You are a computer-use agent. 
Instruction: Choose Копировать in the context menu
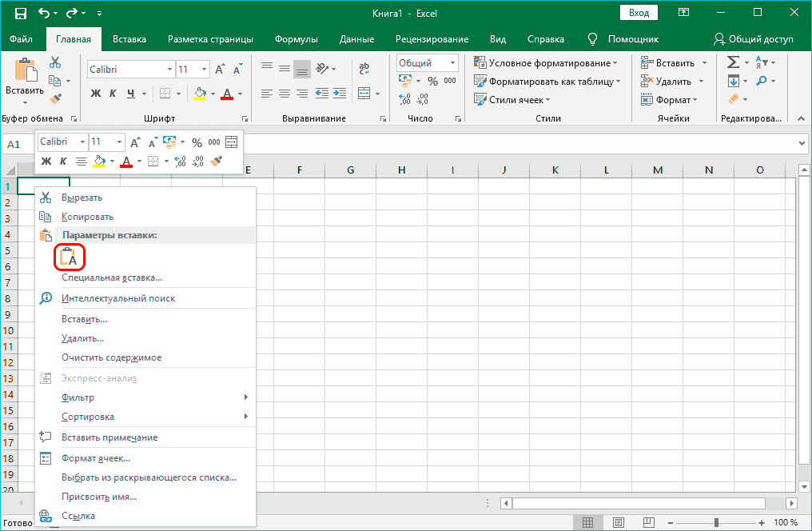click(87, 217)
